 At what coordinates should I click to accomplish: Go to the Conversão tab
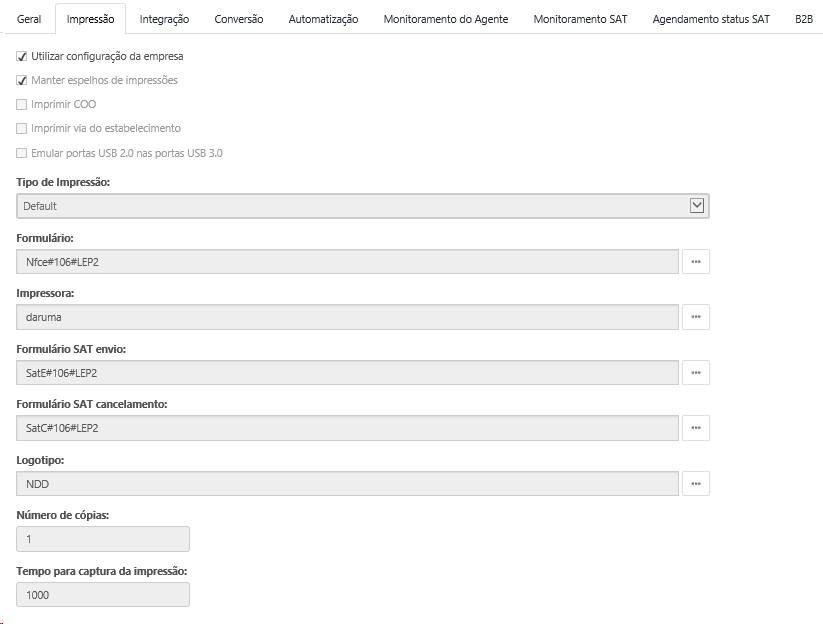[x=239, y=19]
